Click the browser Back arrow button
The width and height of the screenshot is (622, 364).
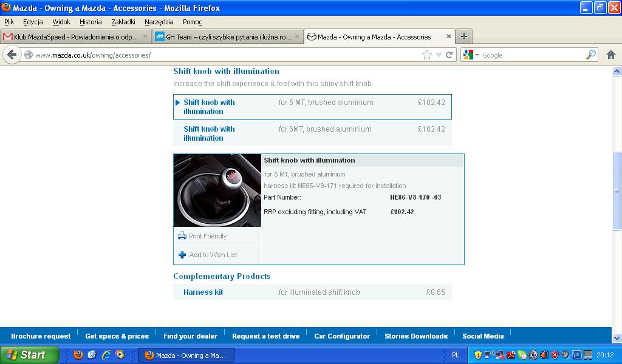12,55
